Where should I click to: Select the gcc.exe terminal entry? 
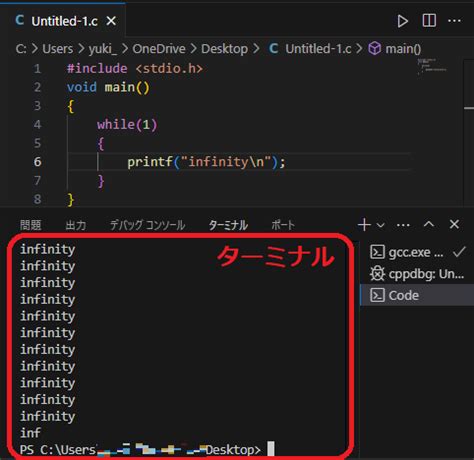pos(417,252)
